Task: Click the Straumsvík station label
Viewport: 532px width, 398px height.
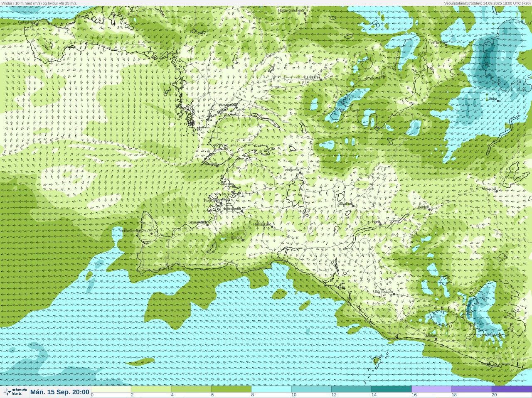Action: point(197,222)
